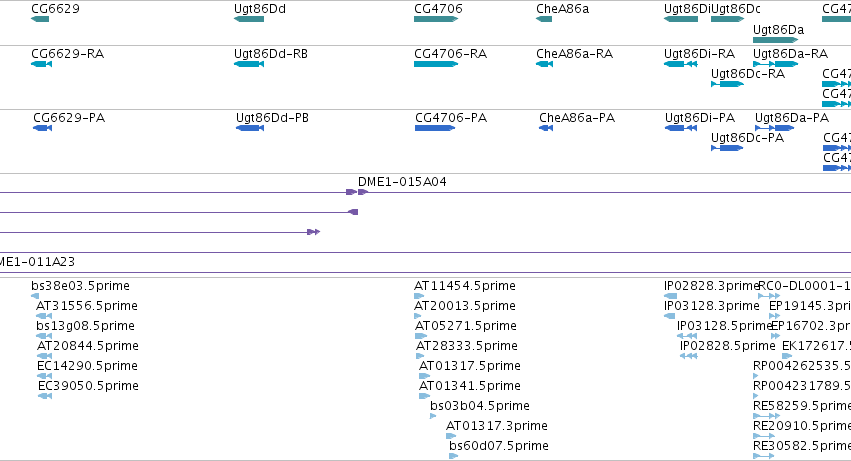Click the Ugt86Di-PA protein glyph
851x461 pixels.
click(681, 128)
